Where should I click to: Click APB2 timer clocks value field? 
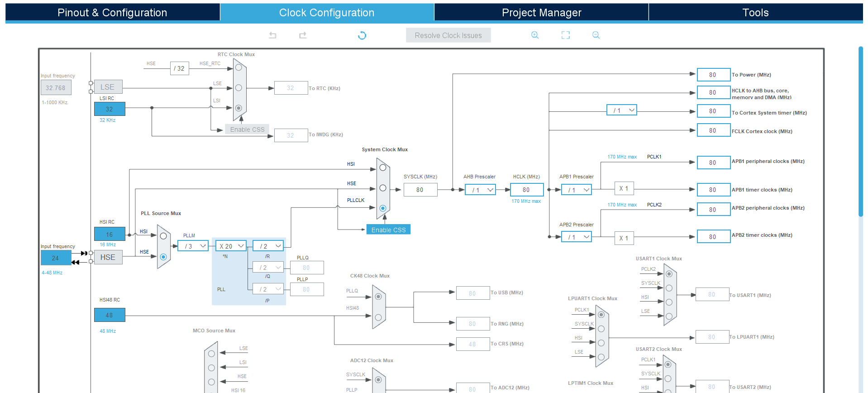tap(714, 237)
